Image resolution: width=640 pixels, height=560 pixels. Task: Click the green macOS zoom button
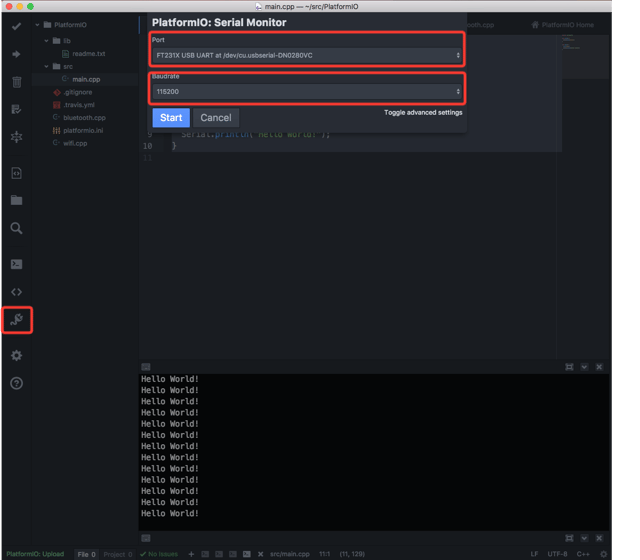point(30,7)
